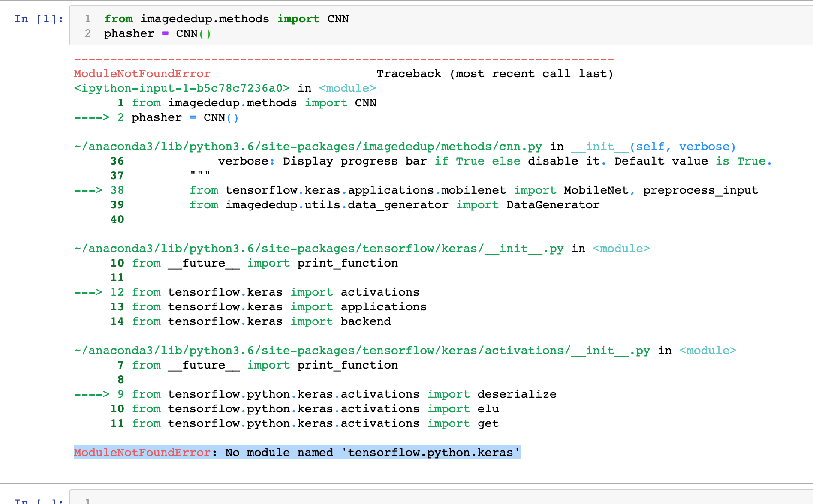Viewport: 813px width, 504px height.
Task: Click the DataGenerator import line 39
Action: point(394,205)
